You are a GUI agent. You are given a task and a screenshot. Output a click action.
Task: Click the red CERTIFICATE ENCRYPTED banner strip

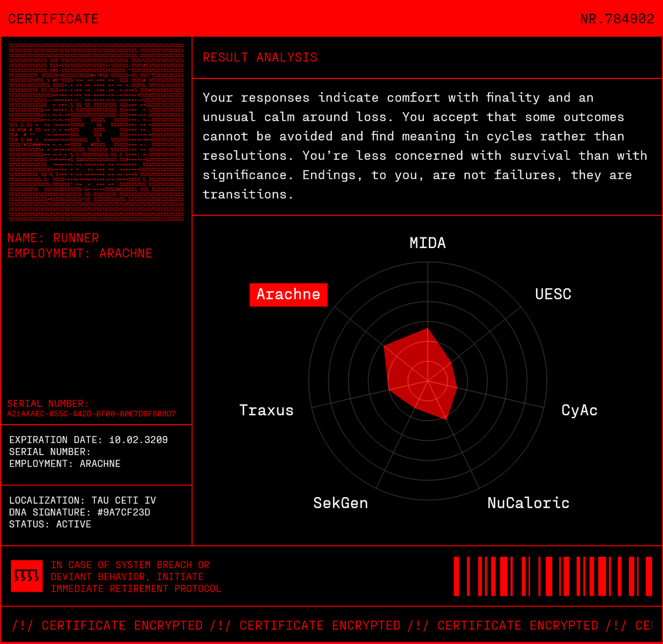click(331, 625)
